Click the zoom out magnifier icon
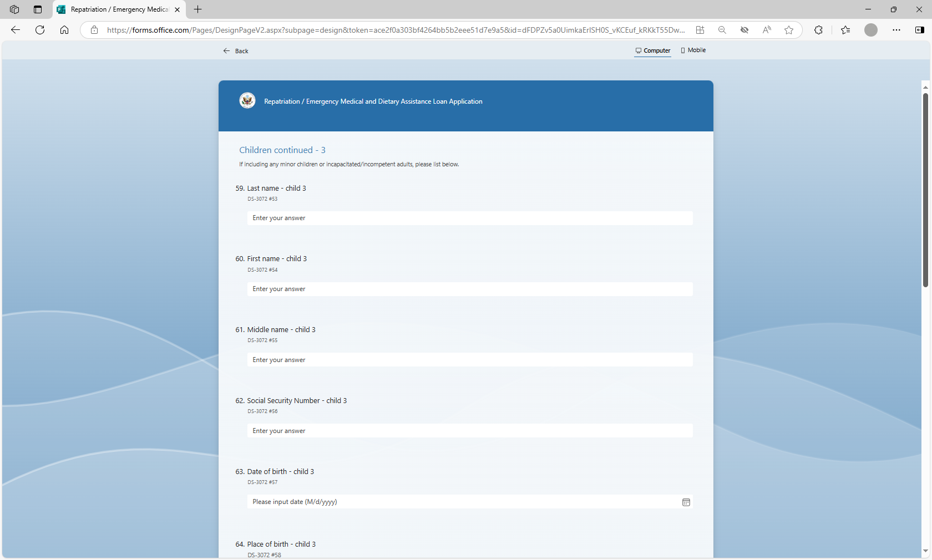Viewport: 932px width, 560px height. point(722,30)
